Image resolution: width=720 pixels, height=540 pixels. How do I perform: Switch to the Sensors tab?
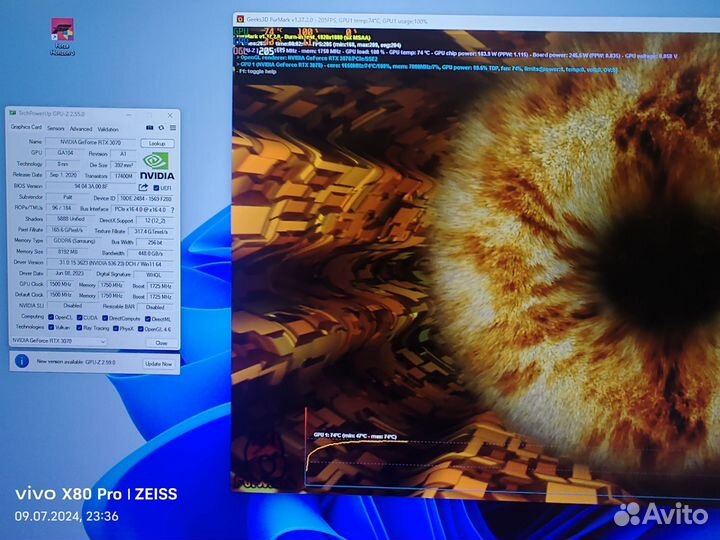(56, 129)
